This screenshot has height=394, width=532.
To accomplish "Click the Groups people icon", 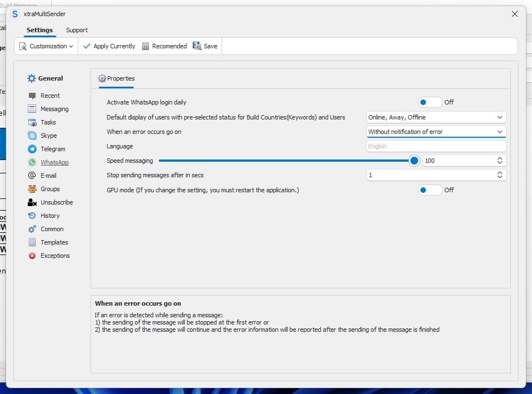I will tap(32, 189).
